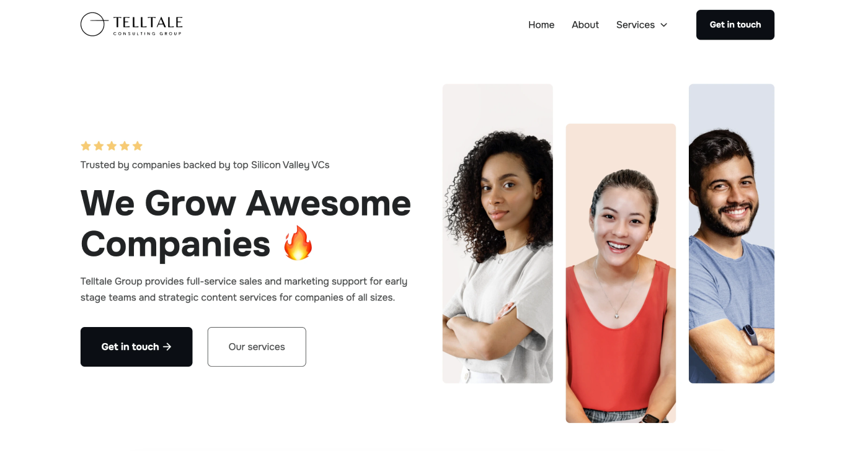Click the We Grow Awesome Companies headline
This screenshot has height=454, width=868.
pyautogui.click(x=246, y=222)
